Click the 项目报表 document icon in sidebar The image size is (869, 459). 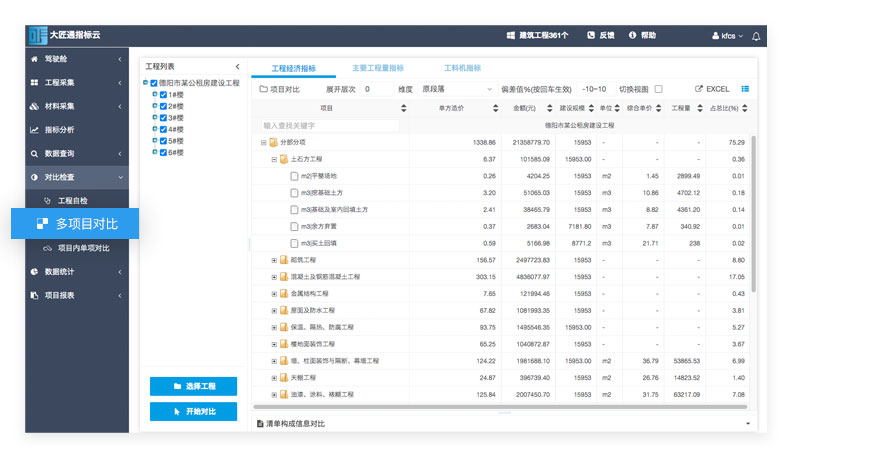[x=34, y=295]
